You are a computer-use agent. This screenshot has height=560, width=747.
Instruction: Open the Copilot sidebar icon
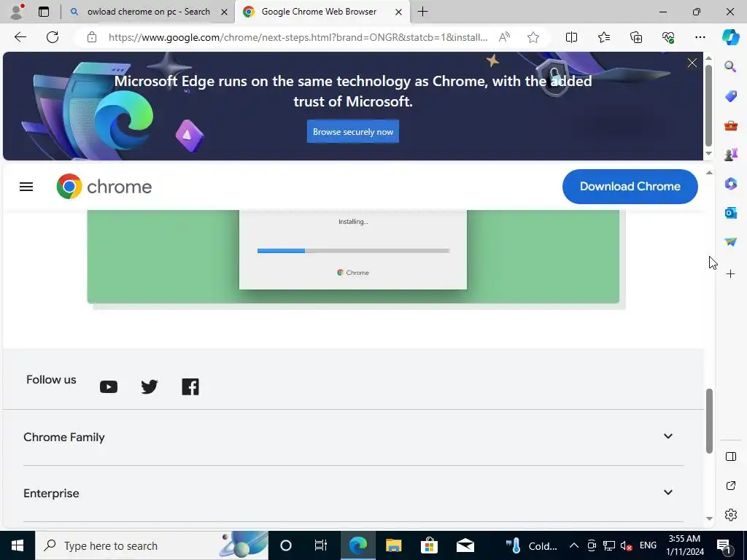(x=730, y=37)
